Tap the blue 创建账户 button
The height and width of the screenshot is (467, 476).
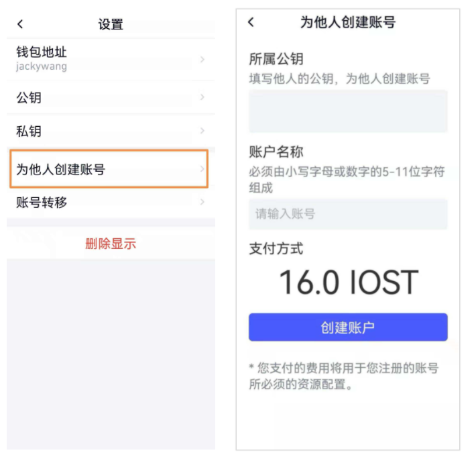[x=348, y=327]
